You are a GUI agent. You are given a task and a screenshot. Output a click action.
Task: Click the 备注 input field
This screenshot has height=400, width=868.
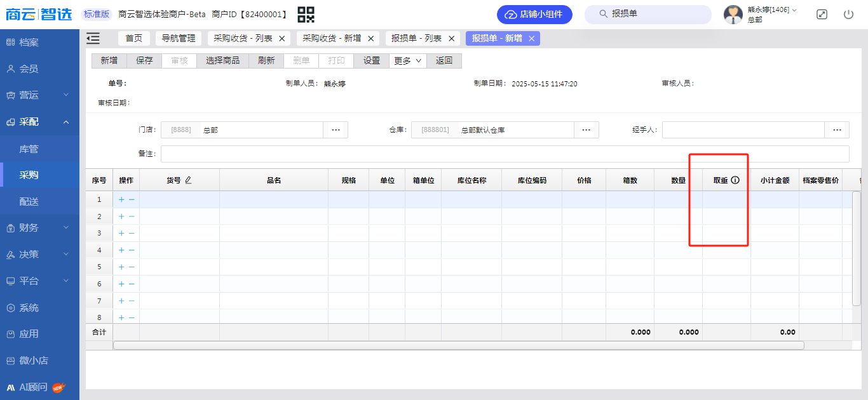(505, 154)
